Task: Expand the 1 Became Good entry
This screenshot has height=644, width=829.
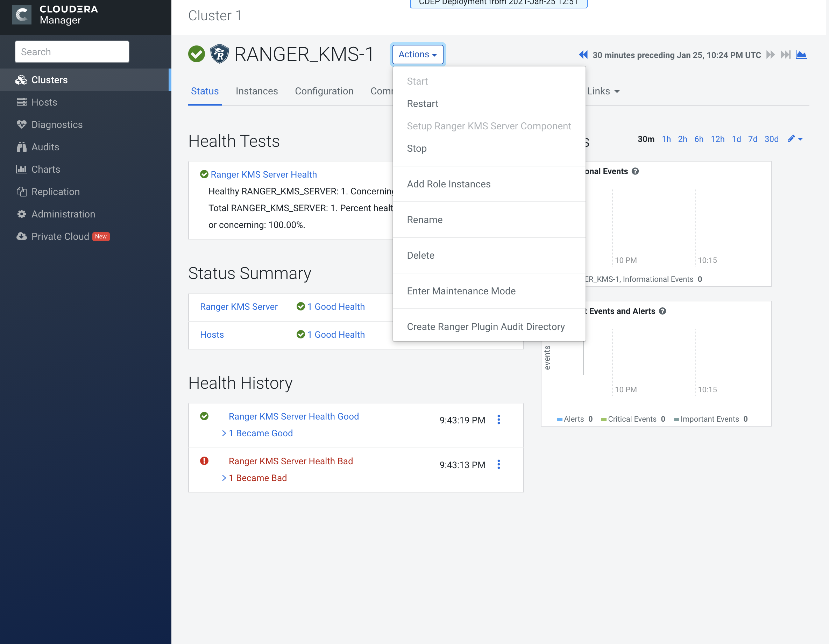Action: pos(260,433)
